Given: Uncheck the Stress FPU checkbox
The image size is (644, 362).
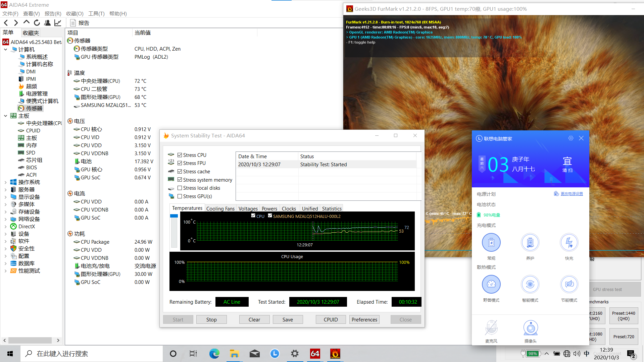Looking at the screenshot, I should tap(180, 163).
